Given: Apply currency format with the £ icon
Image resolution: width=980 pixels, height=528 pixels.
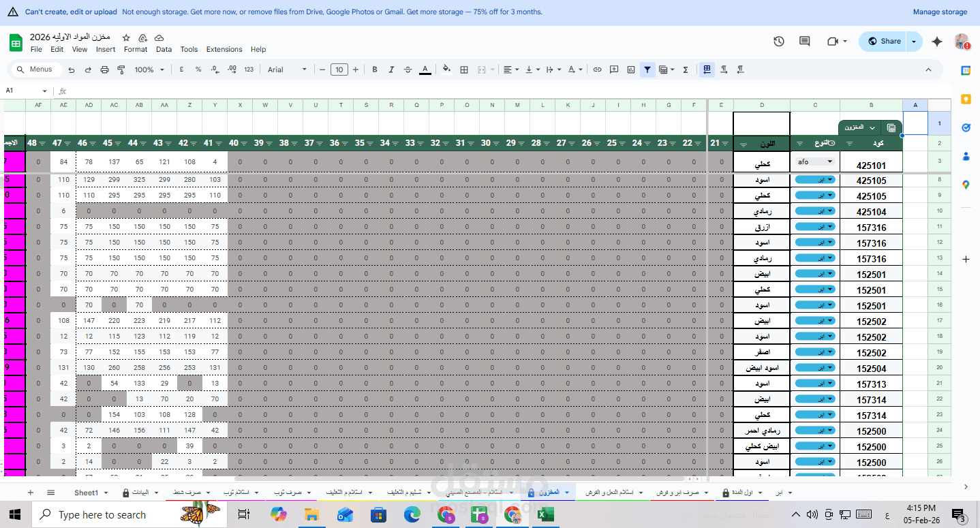Looking at the screenshot, I should tap(181, 69).
